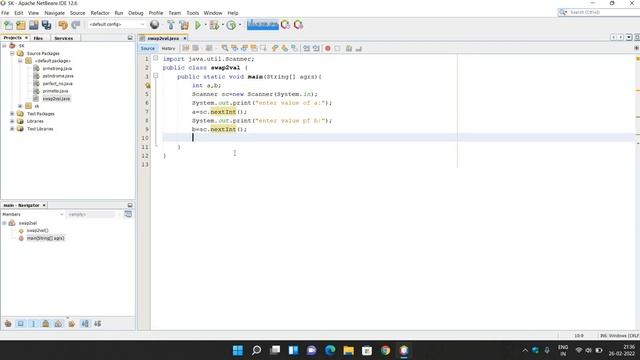The height and width of the screenshot is (360, 640).
Task: Click the Undo toolbar icon
Action: pyautogui.click(x=63, y=25)
